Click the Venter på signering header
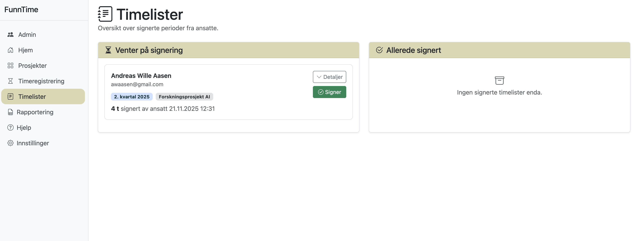This screenshot has width=644, height=241. click(149, 50)
